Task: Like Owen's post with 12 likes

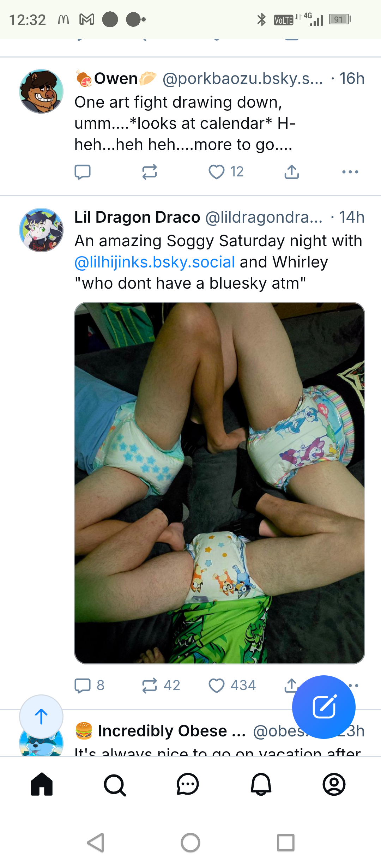Action: [x=226, y=172]
